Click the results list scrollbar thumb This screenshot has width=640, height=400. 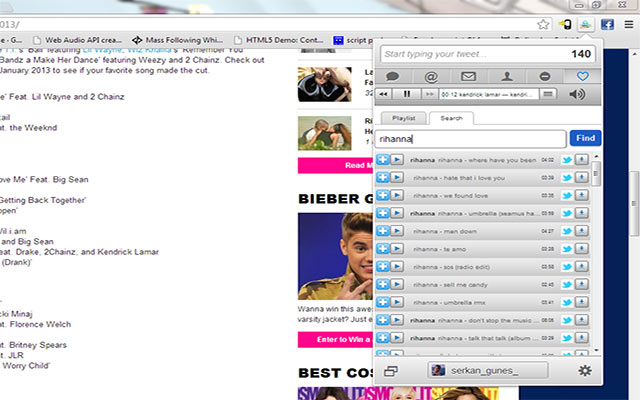click(596, 173)
